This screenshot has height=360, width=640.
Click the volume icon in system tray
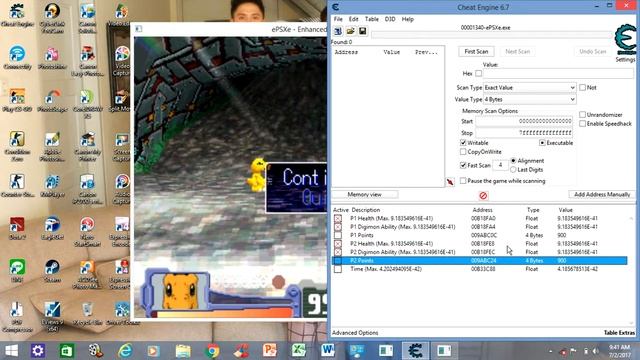596,351
